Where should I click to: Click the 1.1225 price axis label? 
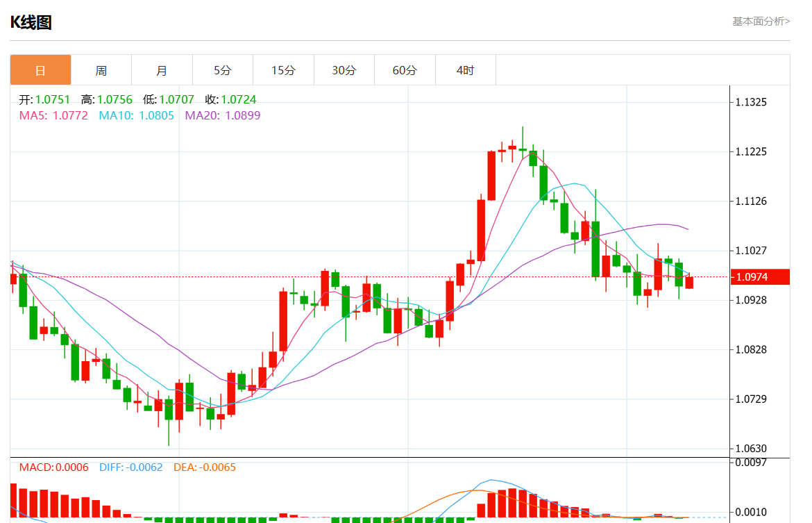coord(751,152)
